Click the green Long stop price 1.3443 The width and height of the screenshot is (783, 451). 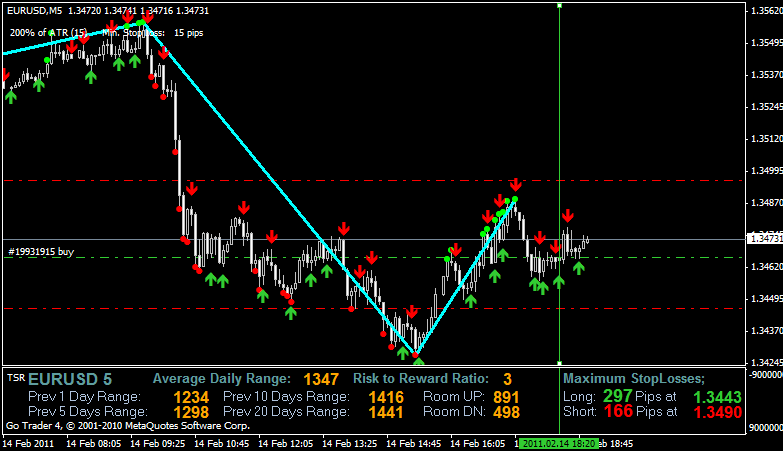pos(718,398)
